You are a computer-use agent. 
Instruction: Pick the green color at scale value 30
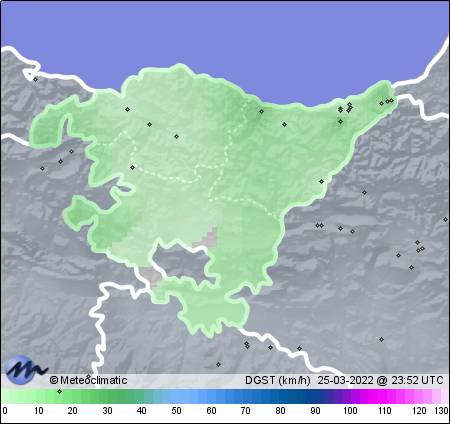[107, 397]
